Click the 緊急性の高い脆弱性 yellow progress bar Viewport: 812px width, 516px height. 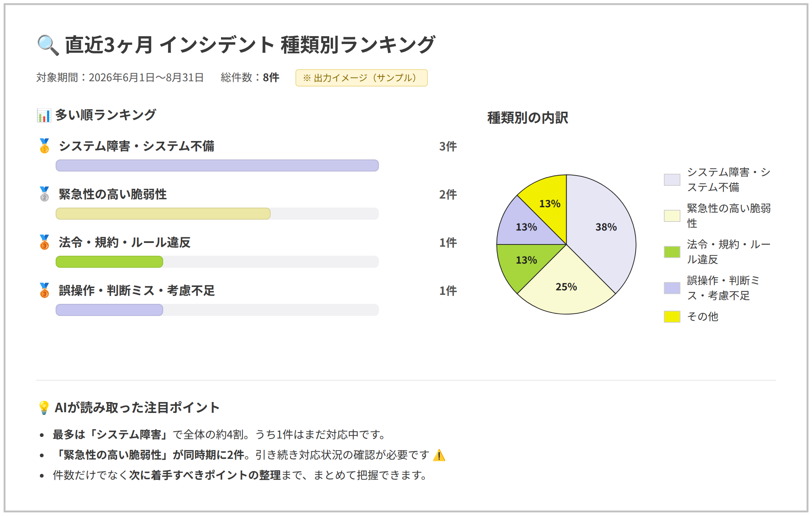coord(163,214)
